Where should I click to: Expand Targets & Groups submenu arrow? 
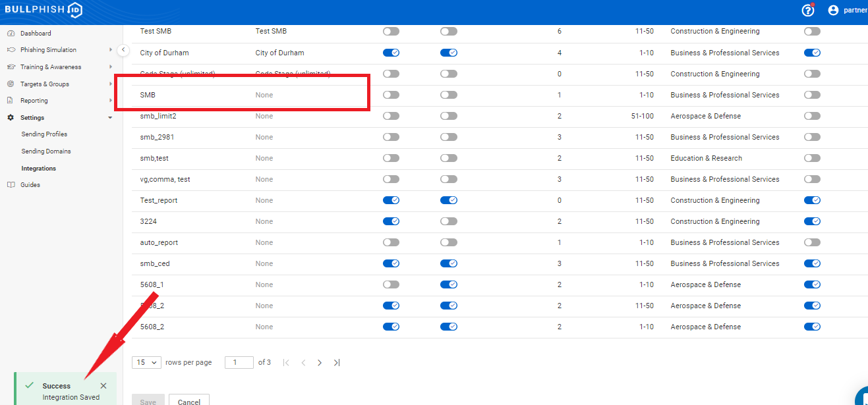tap(110, 84)
